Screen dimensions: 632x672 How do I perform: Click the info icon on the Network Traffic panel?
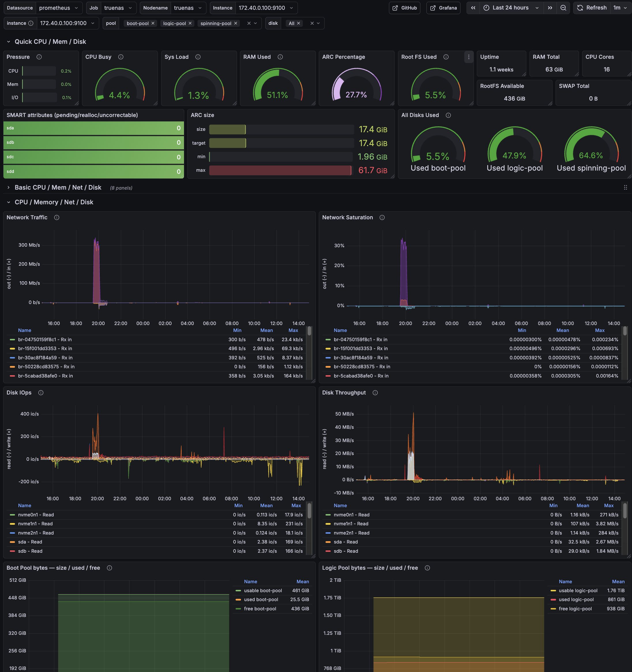point(57,217)
